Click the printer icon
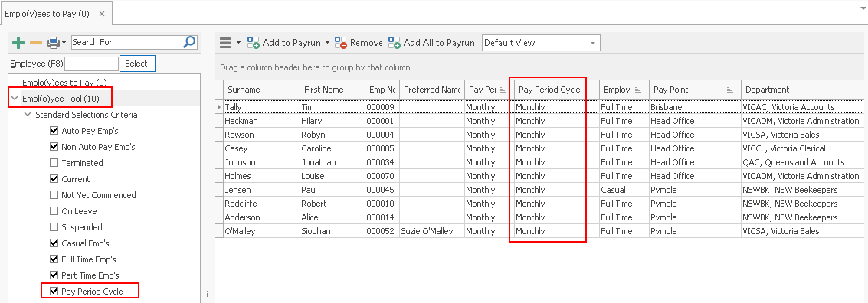The image size is (868, 303). (53, 43)
